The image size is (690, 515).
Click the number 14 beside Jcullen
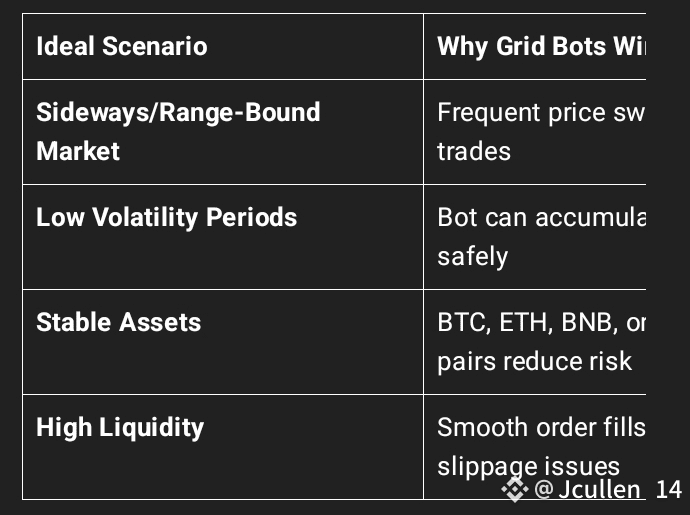(668, 489)
